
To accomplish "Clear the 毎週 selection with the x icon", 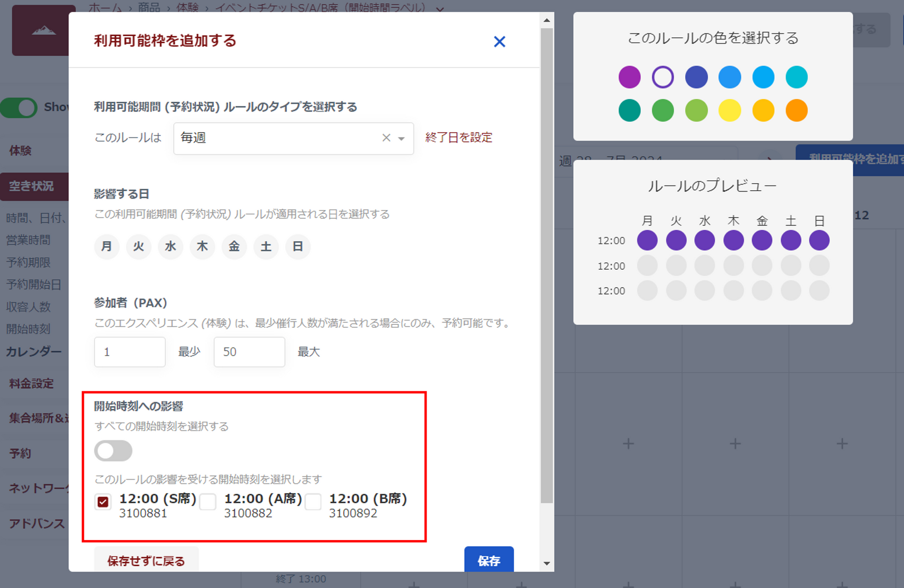I will (386, 138).
